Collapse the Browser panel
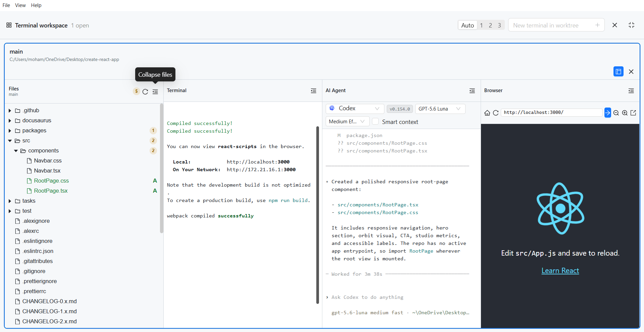The width and height of the screenshot is (644, 332). tap(631, 91)
